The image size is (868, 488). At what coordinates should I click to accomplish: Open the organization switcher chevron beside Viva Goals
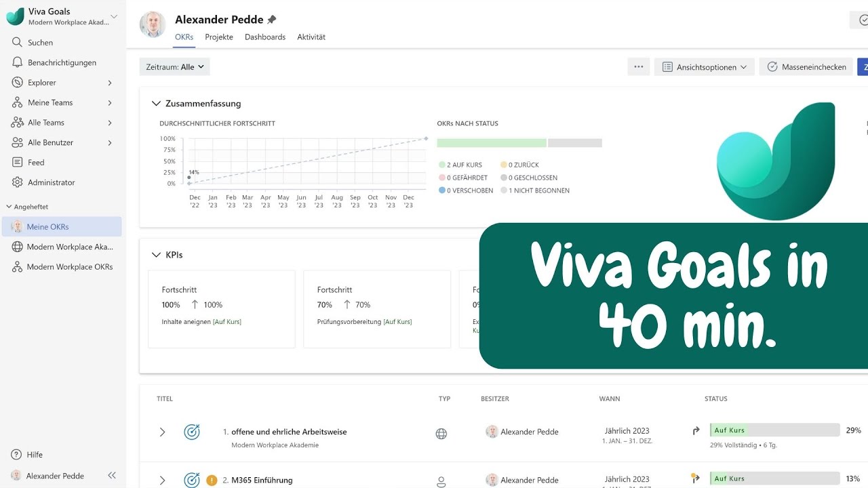113,16
